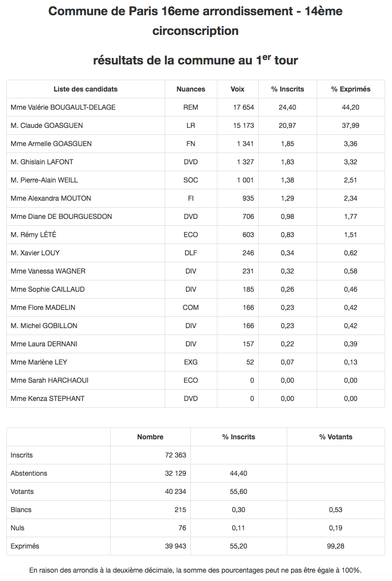Click the rounding footnote text below the tables
Image resolution: width=392 pixels, height=581 pixels.
coord(196,570)
